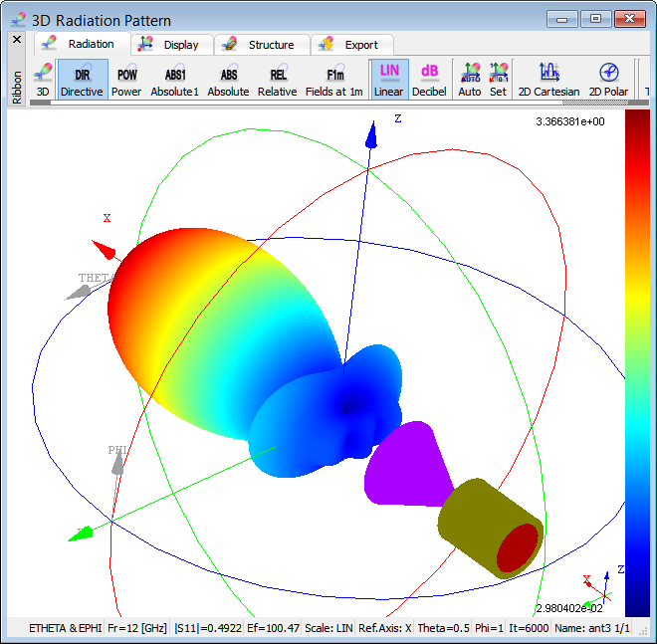
Task: Open 2D Cartesian plot
Action: tap(548, 79)
